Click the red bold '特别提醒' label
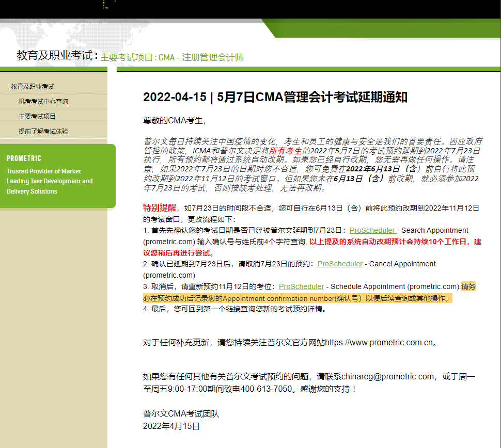This screenshot has height=448, width=501. tap(160, 208)
